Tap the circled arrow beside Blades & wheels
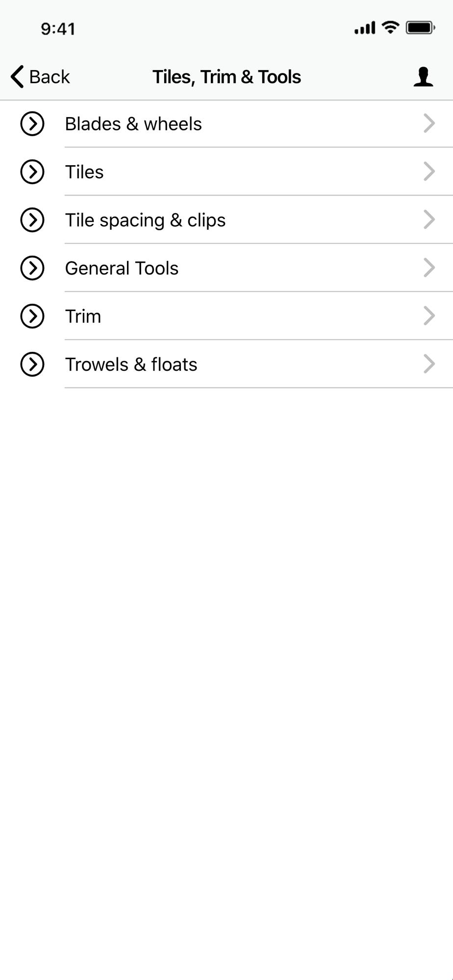 click(32, 123)
